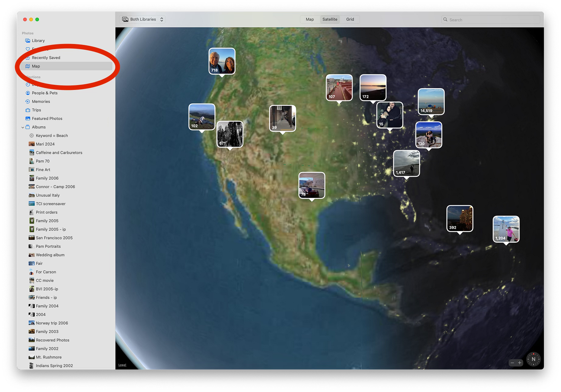
Task: Click the search magnifying glass icon
Action: click(445, 20)
